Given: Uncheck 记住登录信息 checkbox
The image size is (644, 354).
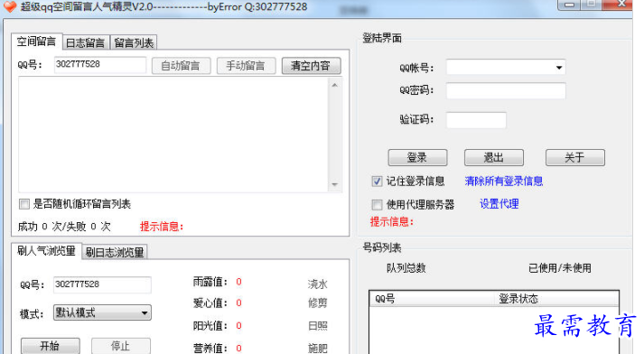Looking at the screenshot, I should click(377, 182).
